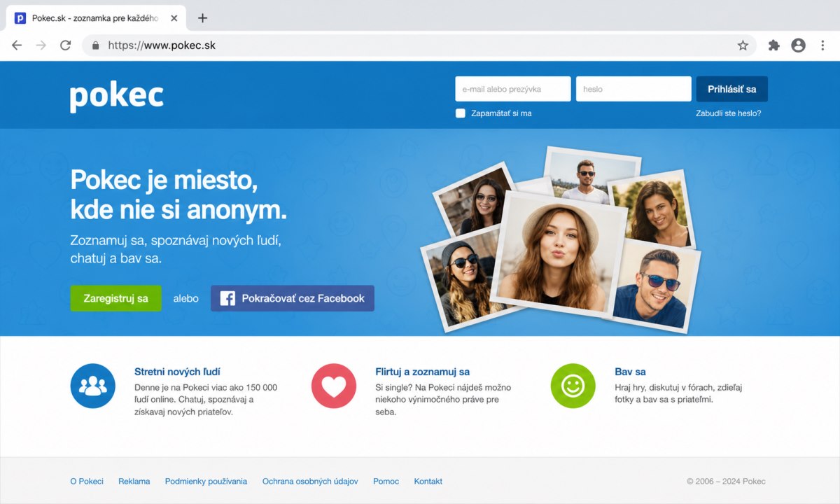The image size is (840, 504).
Task: Click the e-mail alebo prezývka field
Action: (512, 90)
